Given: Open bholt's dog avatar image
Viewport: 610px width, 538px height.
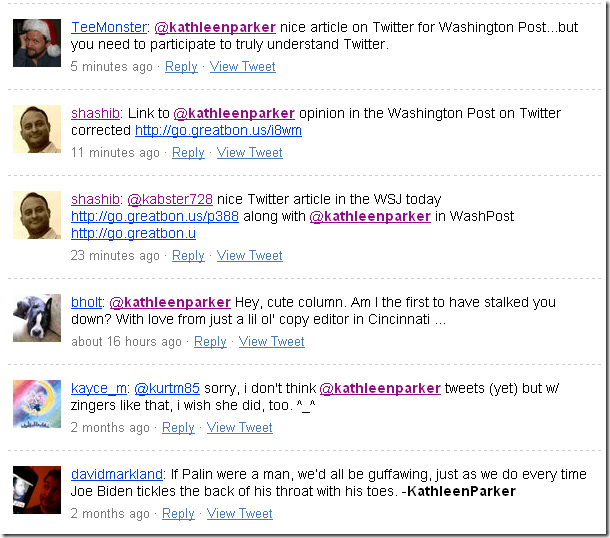Looking at the screenshot, I should pos(37,318).
